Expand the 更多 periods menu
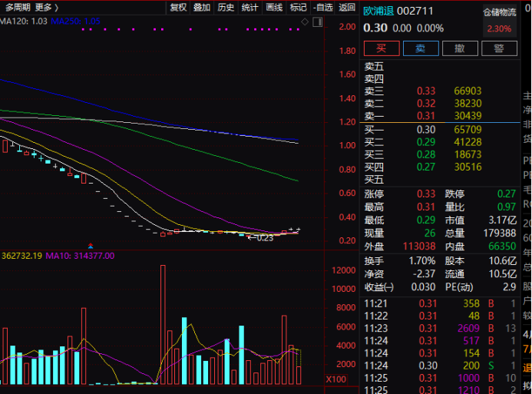532x394 pixels. 46,7
